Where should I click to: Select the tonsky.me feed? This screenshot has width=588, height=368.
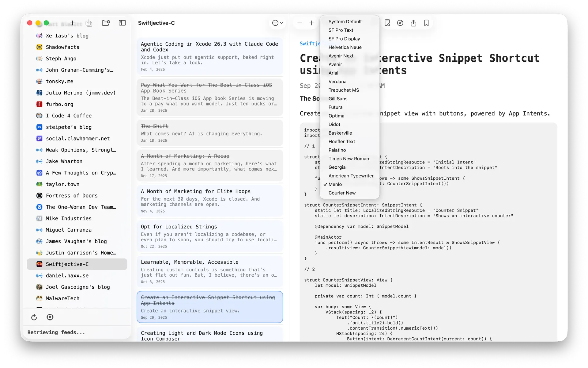77,81
